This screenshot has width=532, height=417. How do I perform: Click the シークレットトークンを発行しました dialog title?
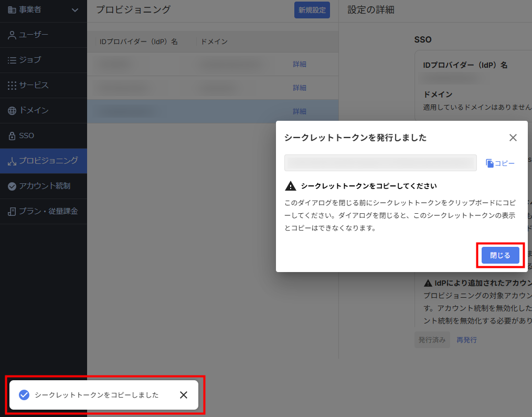click(355, 138)
